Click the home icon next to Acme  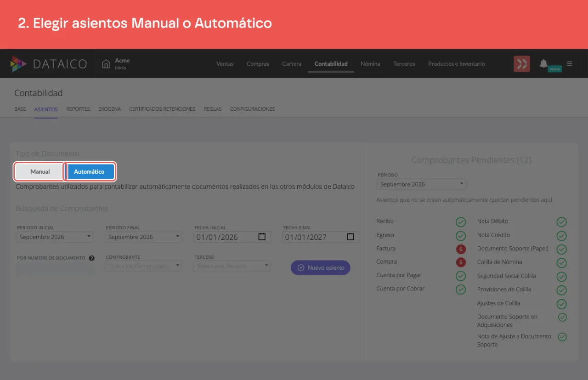[106, 64]
